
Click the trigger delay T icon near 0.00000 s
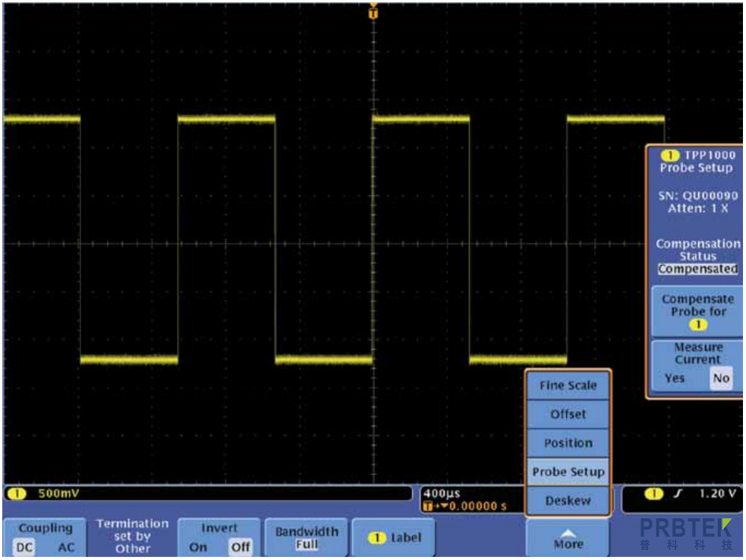click(x=430, y=506)
